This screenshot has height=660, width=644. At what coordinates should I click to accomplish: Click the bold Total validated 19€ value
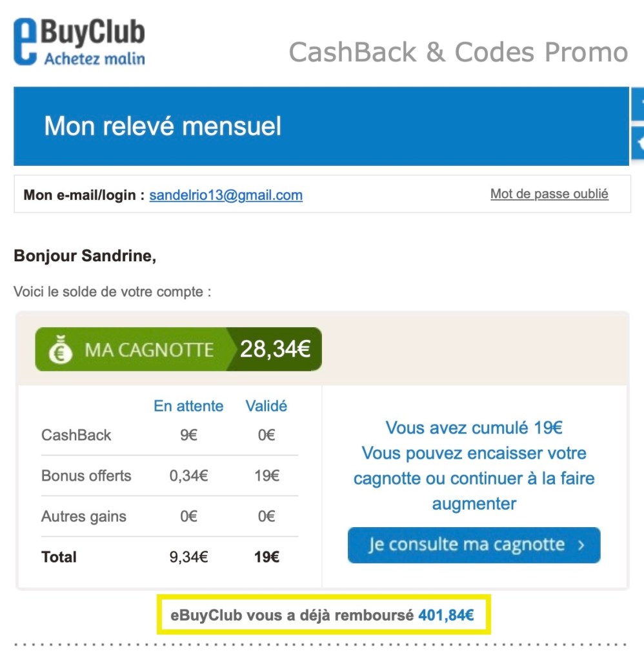267,557
